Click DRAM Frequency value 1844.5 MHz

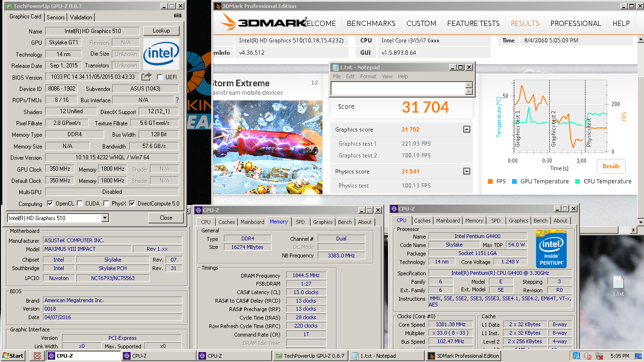pos(307,275)
